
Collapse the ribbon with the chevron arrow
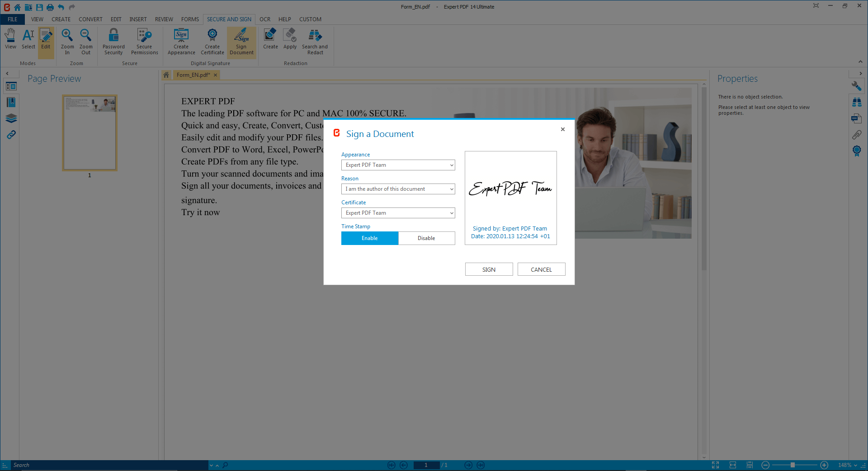pyautogui.click(x=860, y=62)
